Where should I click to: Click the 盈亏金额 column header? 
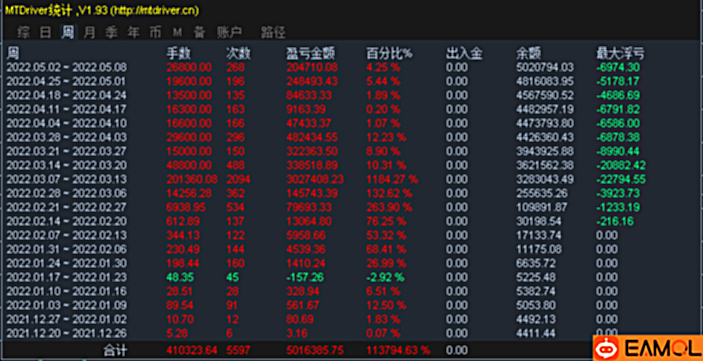click(311, 54)
